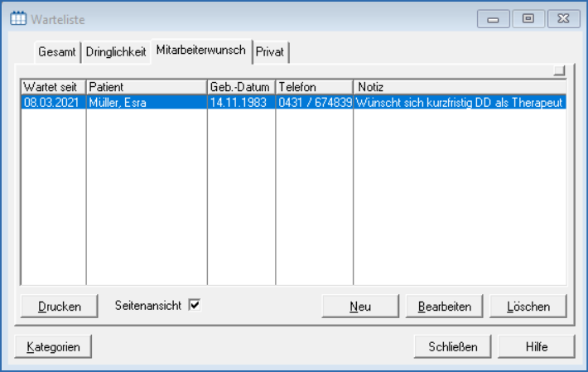Image resolution: width=588 pixels, height=372 pixels.
Task: Delete the entry using Löschen
Action: point(528,307)
